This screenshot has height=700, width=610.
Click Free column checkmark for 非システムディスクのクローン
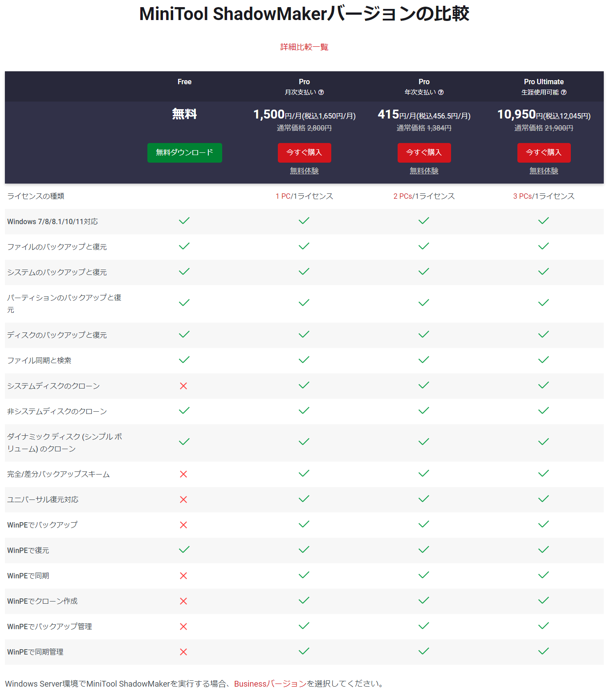click(184, 410)
